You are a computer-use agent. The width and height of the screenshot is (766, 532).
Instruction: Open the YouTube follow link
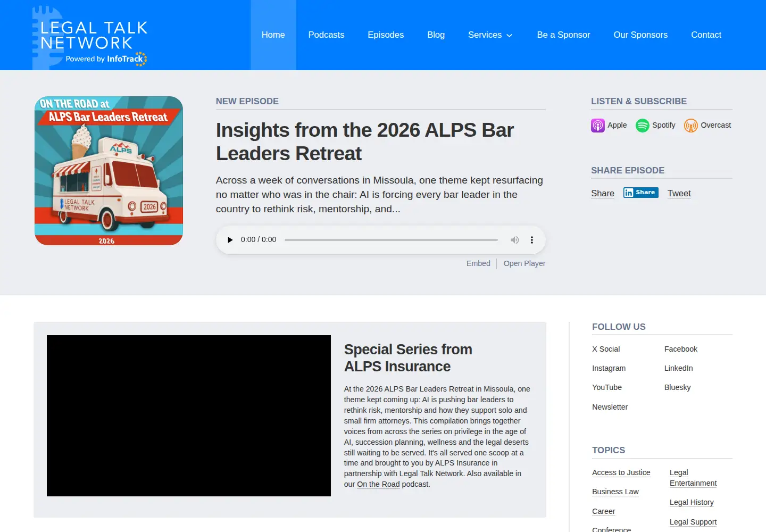tap(607, 387)
